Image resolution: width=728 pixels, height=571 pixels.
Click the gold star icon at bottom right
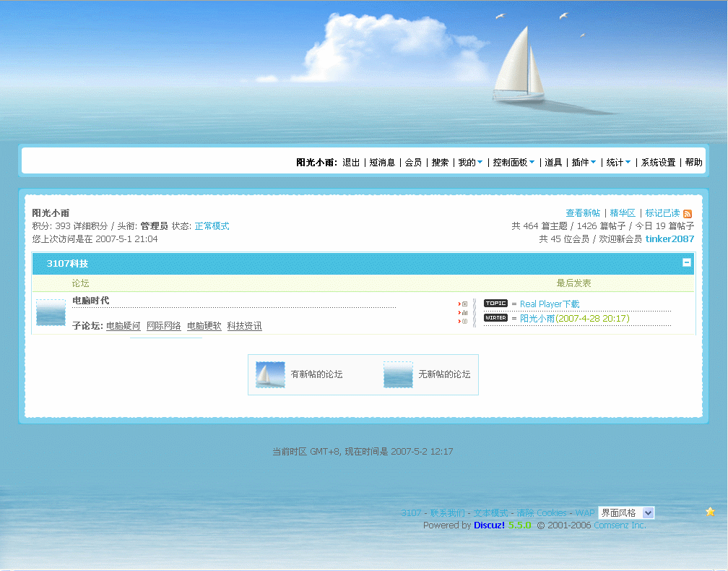(x=711, y=512)
